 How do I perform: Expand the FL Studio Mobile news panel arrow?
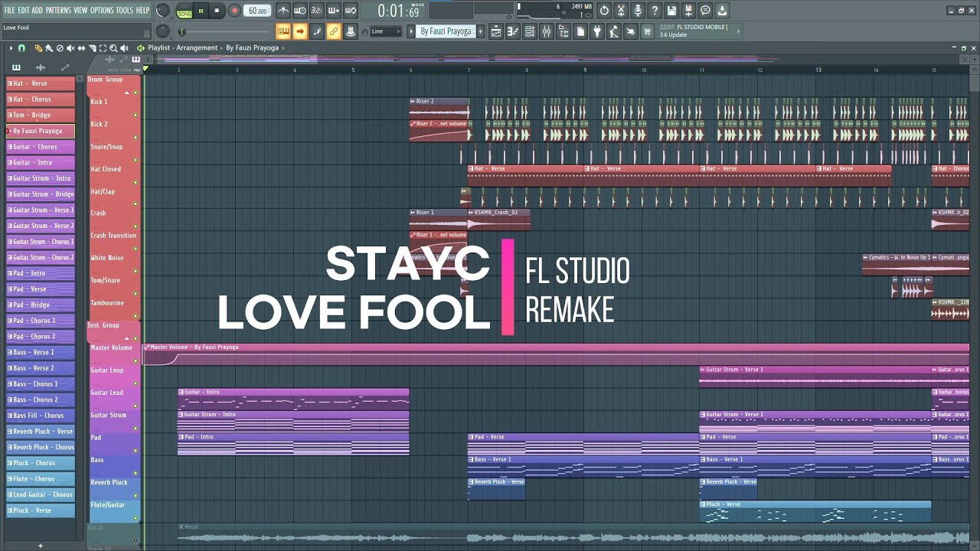click(x=738, y=31)
